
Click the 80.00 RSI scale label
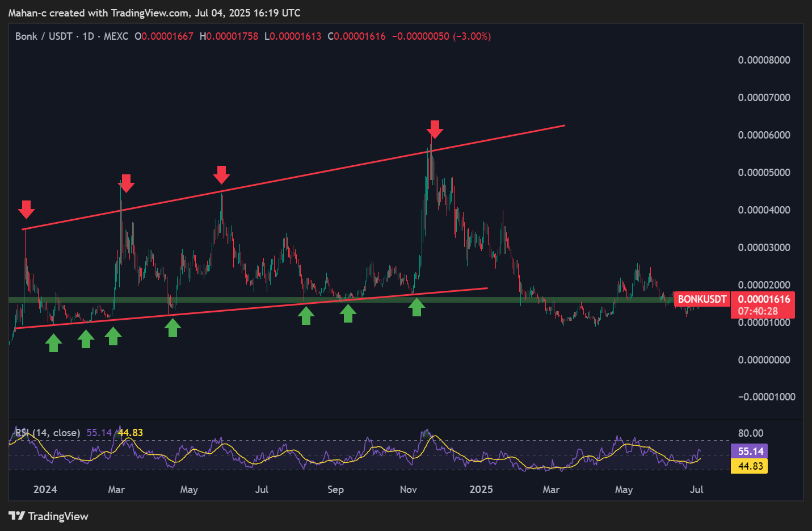pos(751,433)
